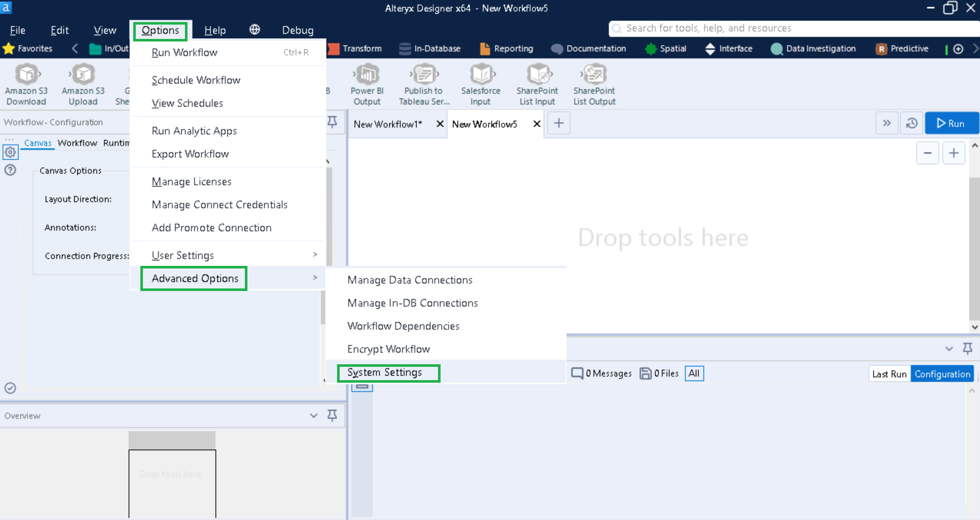Click the Run button

point(951,123)
